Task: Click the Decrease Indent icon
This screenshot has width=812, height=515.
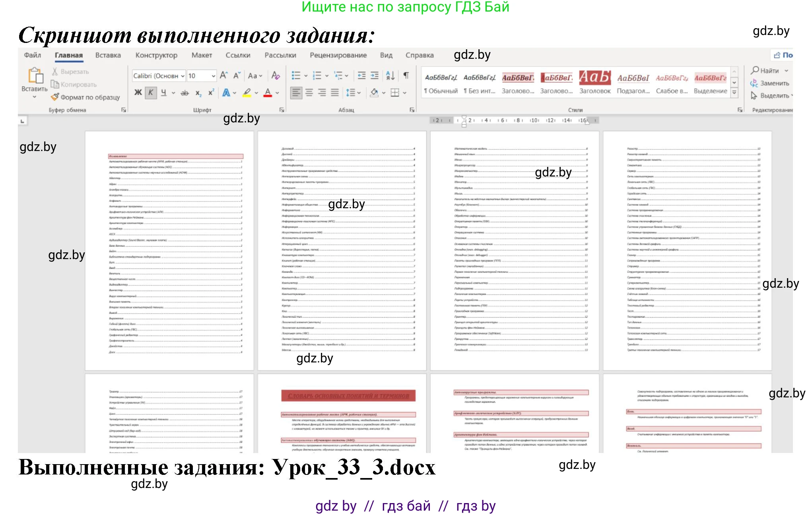Action: [x=361, y=76]
